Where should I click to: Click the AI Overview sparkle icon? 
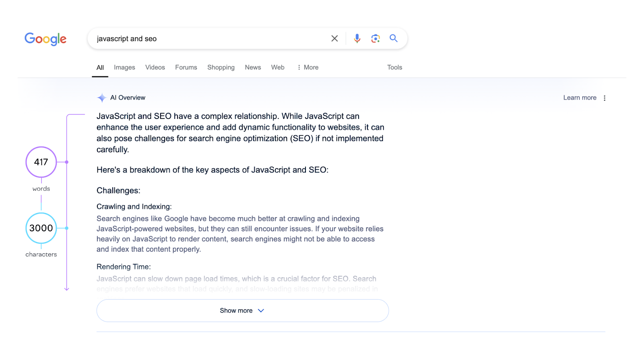(101, 98)
